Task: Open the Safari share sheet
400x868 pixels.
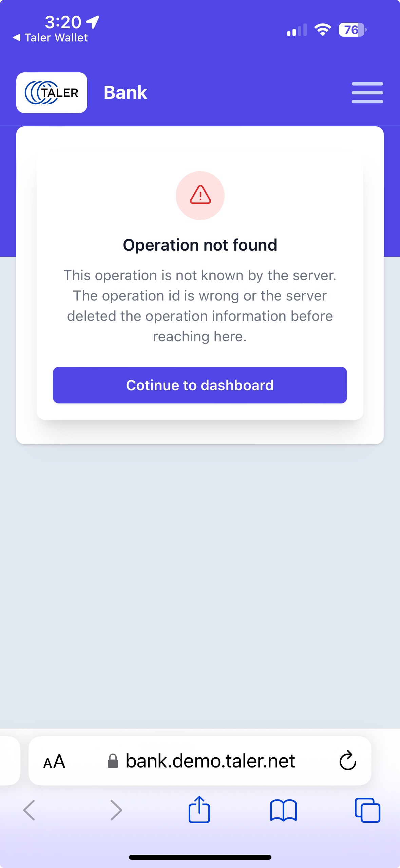Action: coord(199,810)
